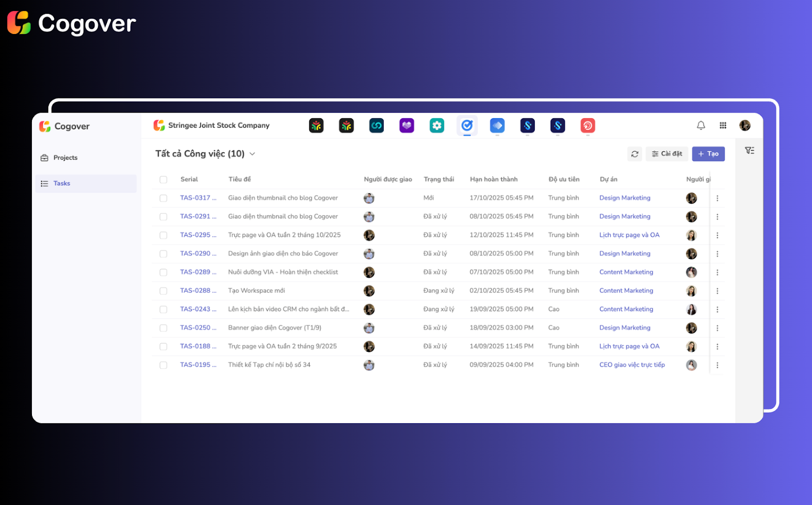The height and width of the screenshot is (505, 812).
Task: Select Tasks in the sidebar
Action: 61,184
